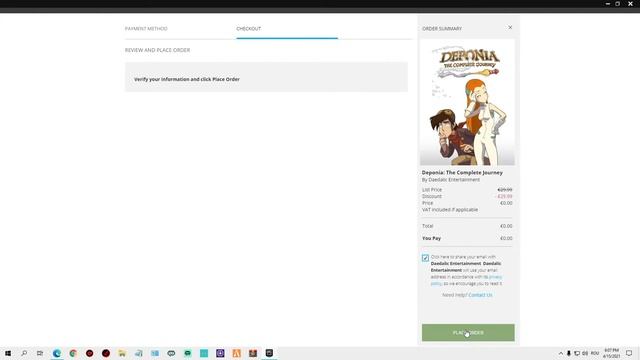
Task: Uncheck share email with Daedalic checkbox
Action: coord(425,258)
